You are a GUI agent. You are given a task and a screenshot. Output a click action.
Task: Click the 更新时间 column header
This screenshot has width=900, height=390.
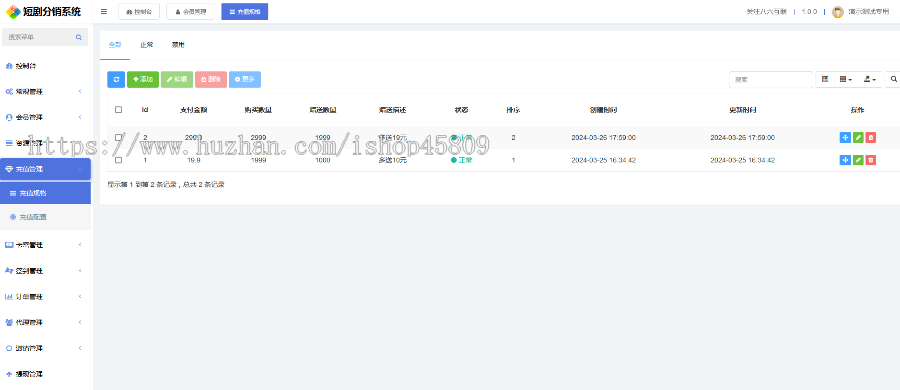743,110
